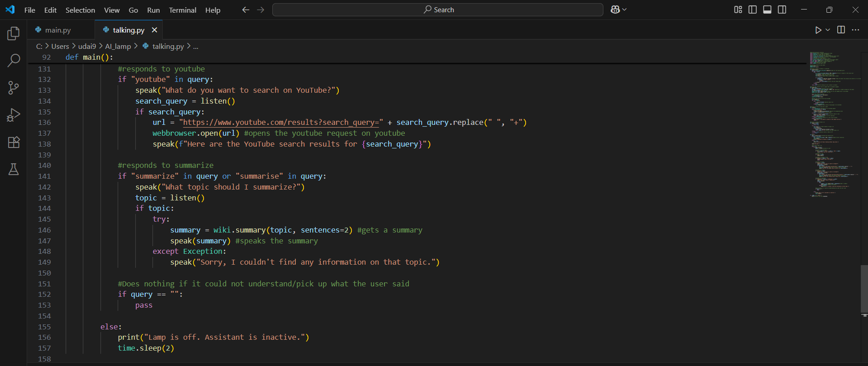Open the Search view in activity bar
This screenshot has width=868, height=366.
(14, 60)
